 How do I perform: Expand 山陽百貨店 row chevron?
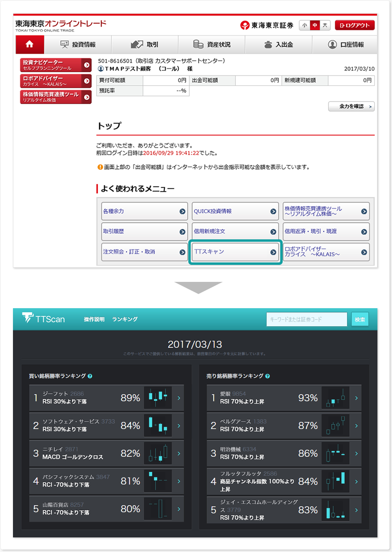click(179, 509)
